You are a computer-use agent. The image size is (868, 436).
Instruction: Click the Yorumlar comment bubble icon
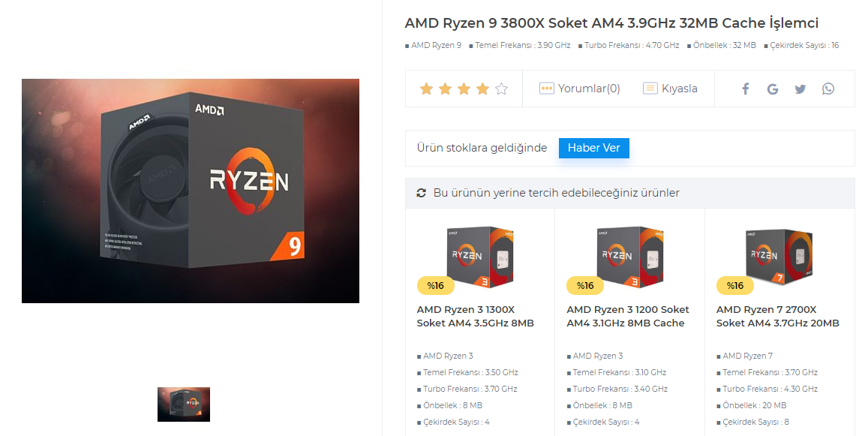click(x=546, y=89)
